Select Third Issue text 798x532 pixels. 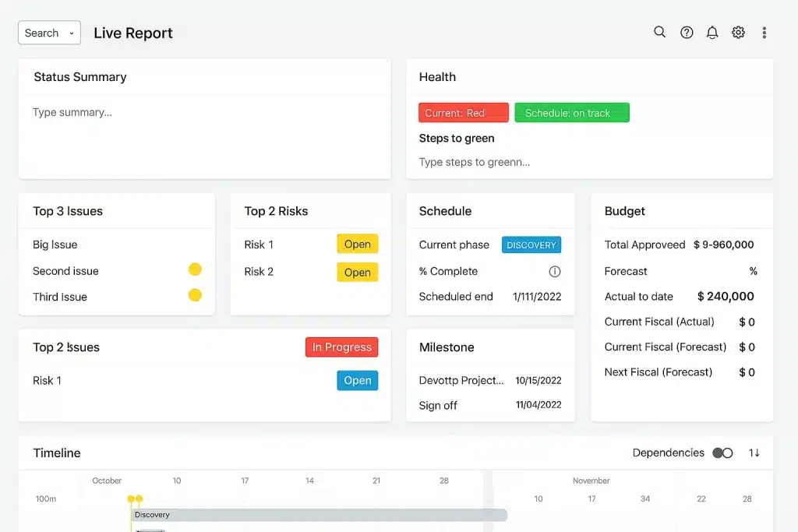(x=60, y=297)
